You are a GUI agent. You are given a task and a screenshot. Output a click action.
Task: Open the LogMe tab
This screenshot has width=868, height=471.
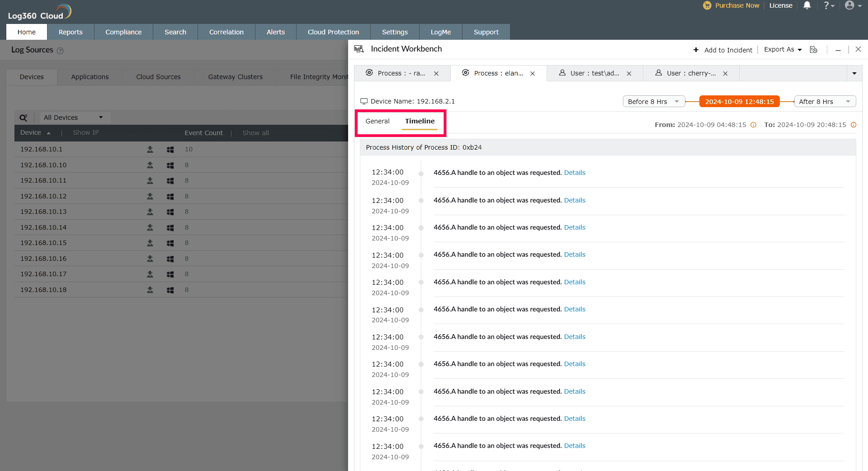[441, 32]
